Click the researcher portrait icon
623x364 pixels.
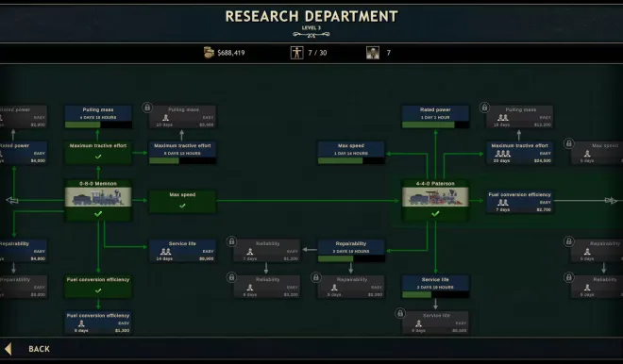[373, 53]
